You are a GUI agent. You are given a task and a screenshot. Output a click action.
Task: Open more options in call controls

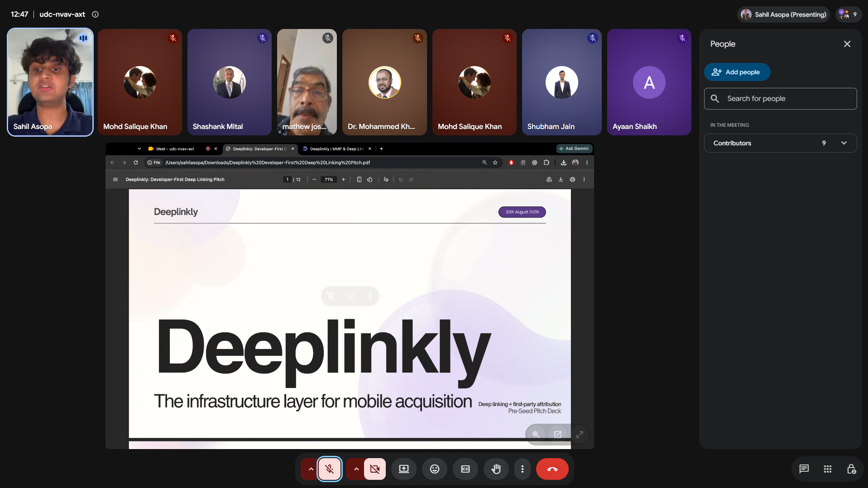pos(523,469)
